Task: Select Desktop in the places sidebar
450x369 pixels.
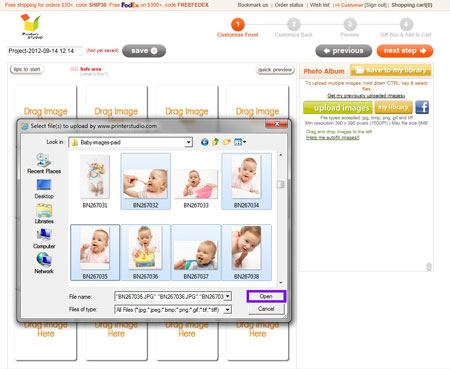Action: pyautogui.click(x=44, y=189)
